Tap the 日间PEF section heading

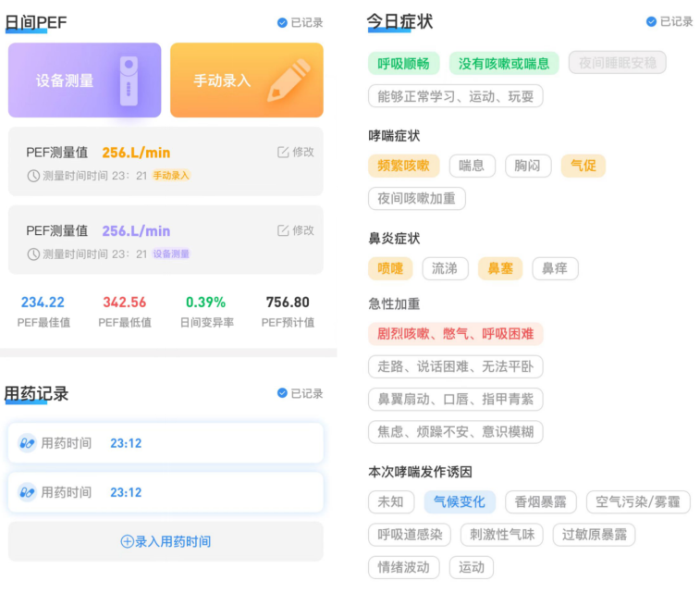click(x=36, y=22)
